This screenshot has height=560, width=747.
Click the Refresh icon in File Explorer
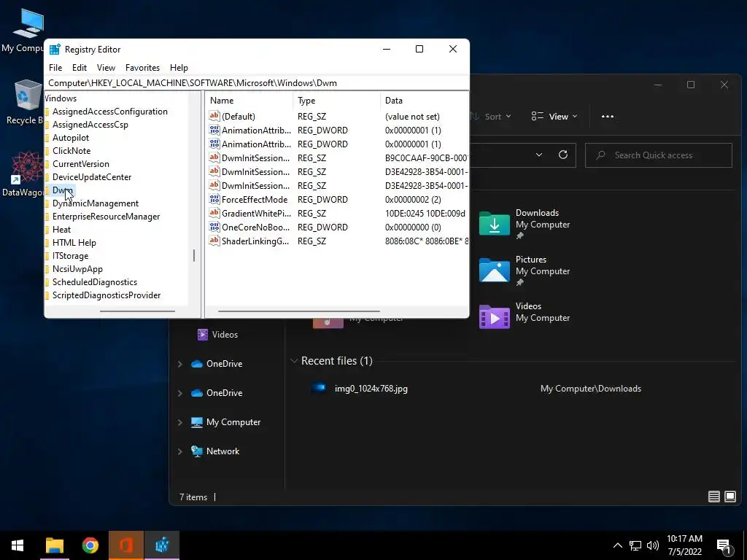[562, 155]
